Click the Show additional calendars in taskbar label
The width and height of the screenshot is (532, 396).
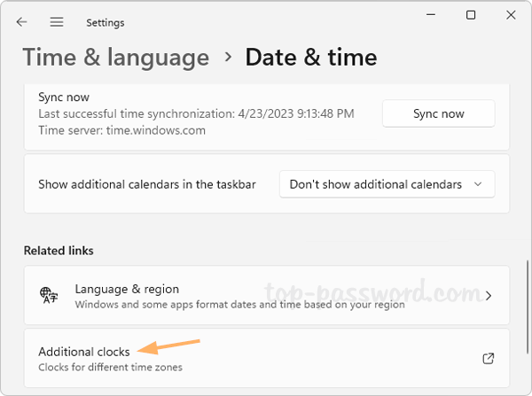point(147,184)
